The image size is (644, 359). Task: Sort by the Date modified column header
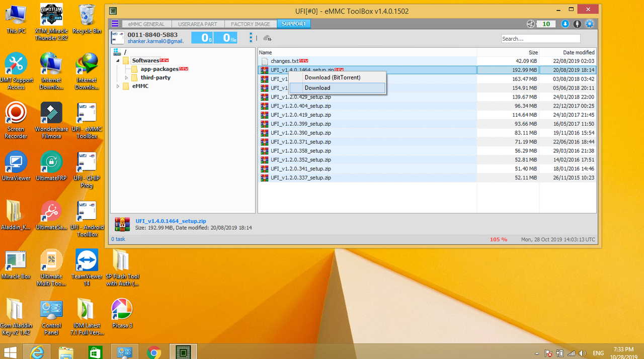[x=568, y=52]
